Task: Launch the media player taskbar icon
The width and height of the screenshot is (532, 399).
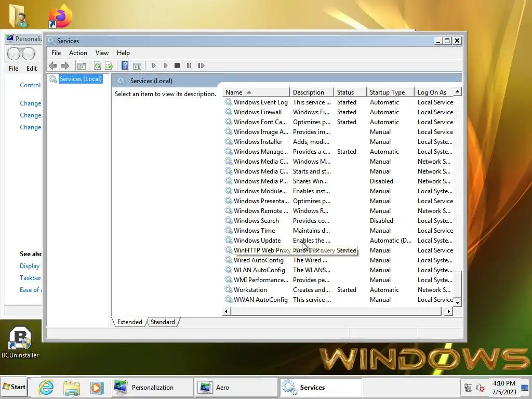Action: click(97, 388)
